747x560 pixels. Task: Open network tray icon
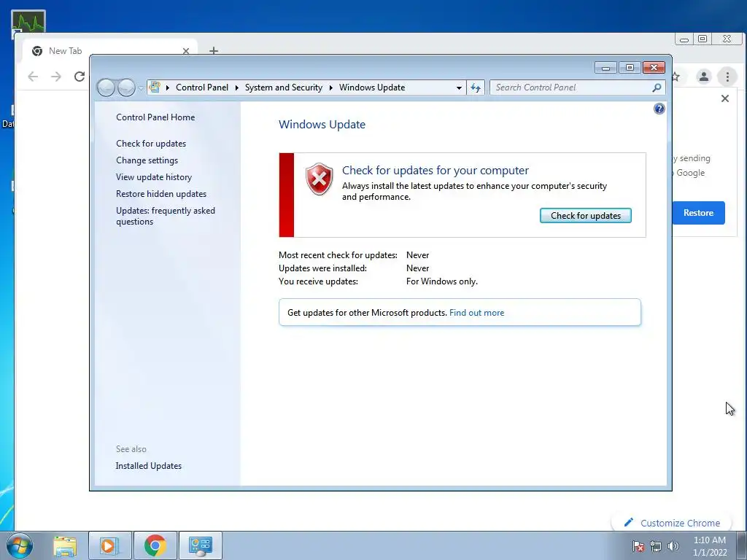coord(656,546)
